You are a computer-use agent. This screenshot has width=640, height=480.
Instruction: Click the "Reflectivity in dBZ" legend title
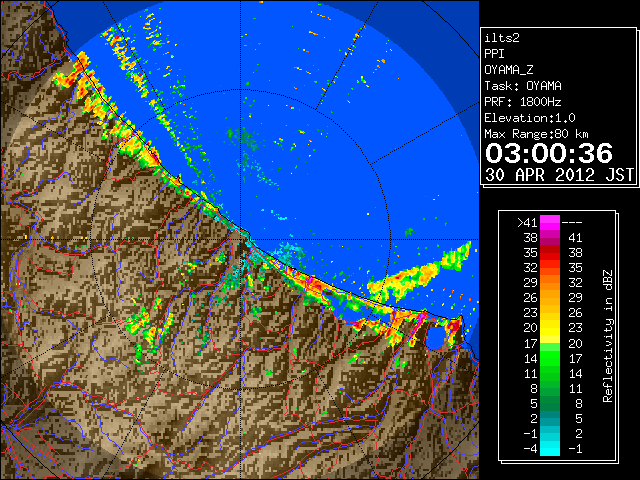[608, 336]
